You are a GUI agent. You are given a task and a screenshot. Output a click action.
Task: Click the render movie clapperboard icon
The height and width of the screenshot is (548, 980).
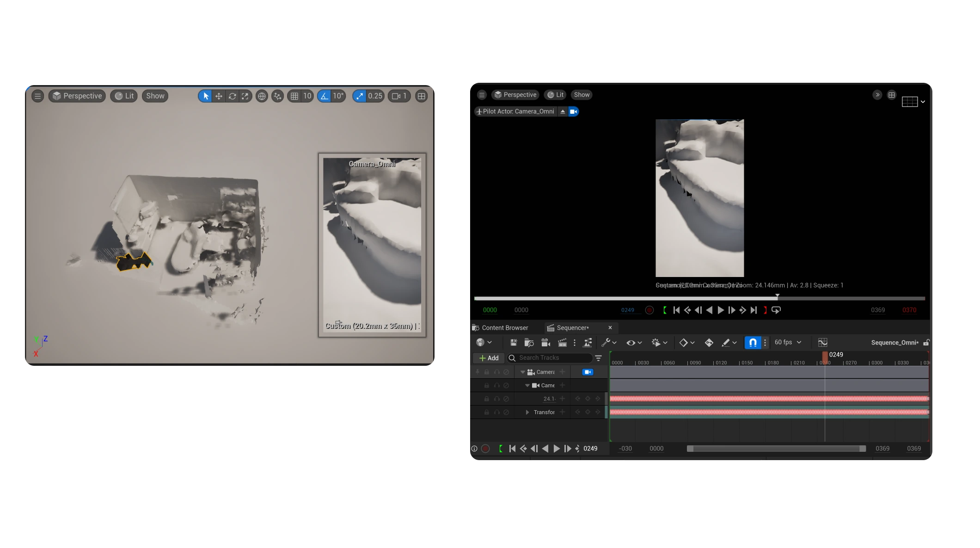click(562, 343)
